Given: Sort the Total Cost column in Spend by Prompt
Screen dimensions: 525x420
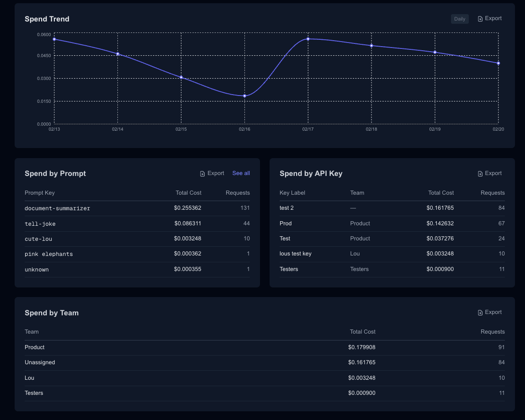Looking at the screenshot, I should pos(188,192).
